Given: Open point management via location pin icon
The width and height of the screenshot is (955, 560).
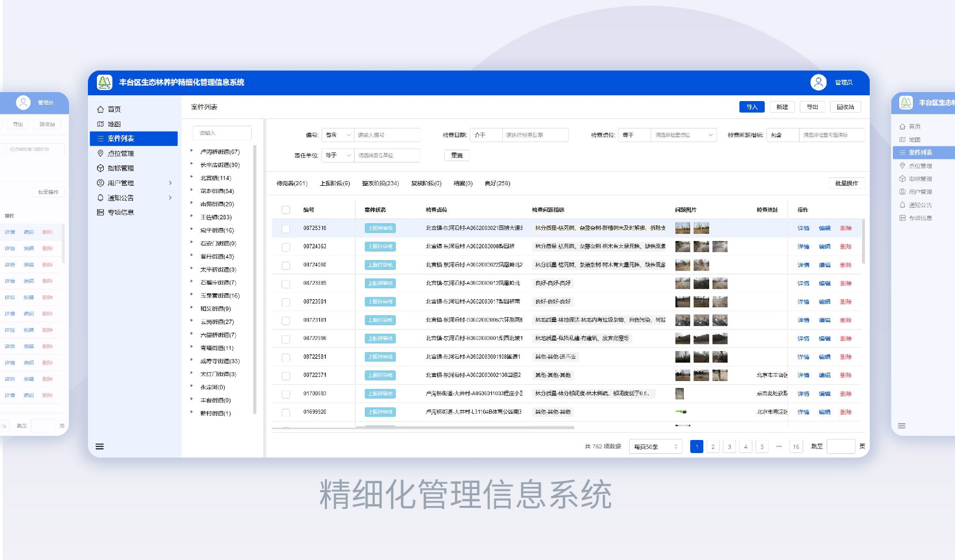Looking at the screenshot, I should [101, 153].
